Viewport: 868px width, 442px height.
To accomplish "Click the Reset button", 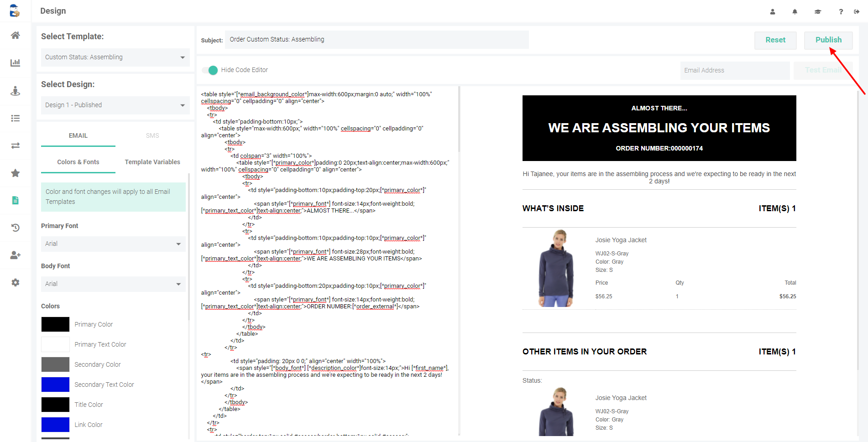I will [775, 40].
